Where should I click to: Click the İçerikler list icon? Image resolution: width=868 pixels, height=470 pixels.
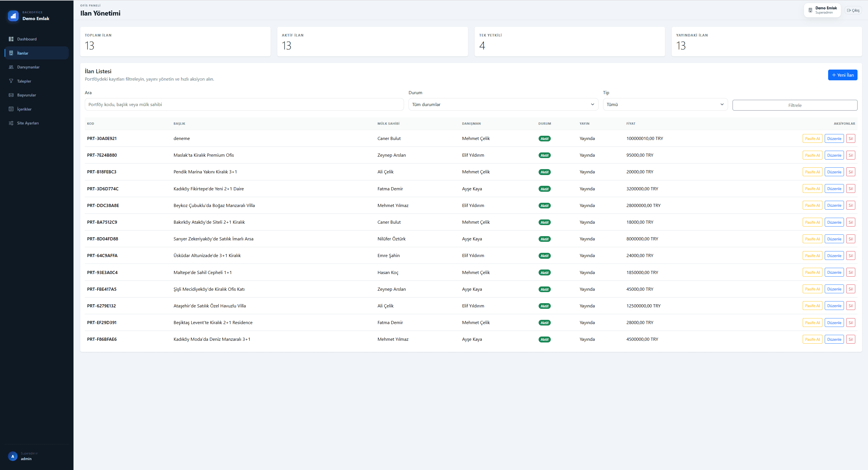pyautogui.click(x=11, y=109)
